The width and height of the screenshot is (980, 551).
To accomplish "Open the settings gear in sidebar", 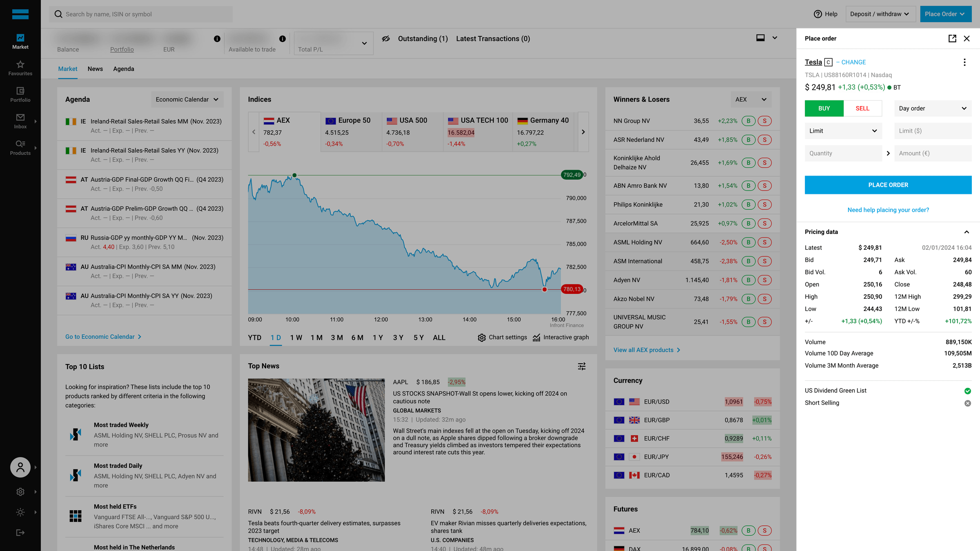I will (x=20, y=492).
